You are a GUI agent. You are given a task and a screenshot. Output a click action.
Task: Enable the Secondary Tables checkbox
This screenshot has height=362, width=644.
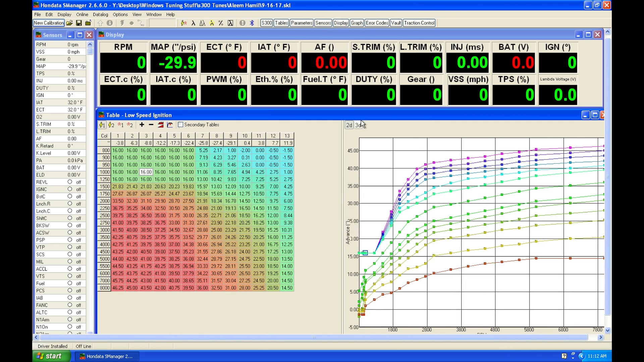tap(180, 124)
